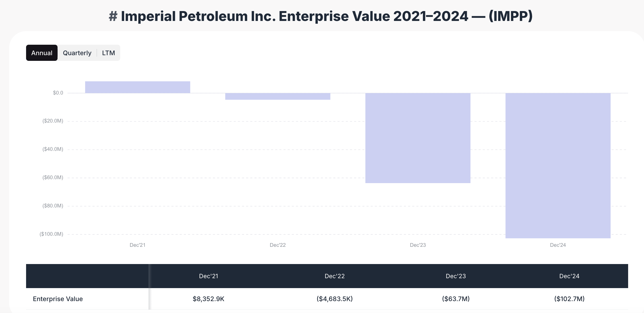This screenshot has height=313, width=644.
Task: Click the Dec'23 table column header
Action: (456, 276)
